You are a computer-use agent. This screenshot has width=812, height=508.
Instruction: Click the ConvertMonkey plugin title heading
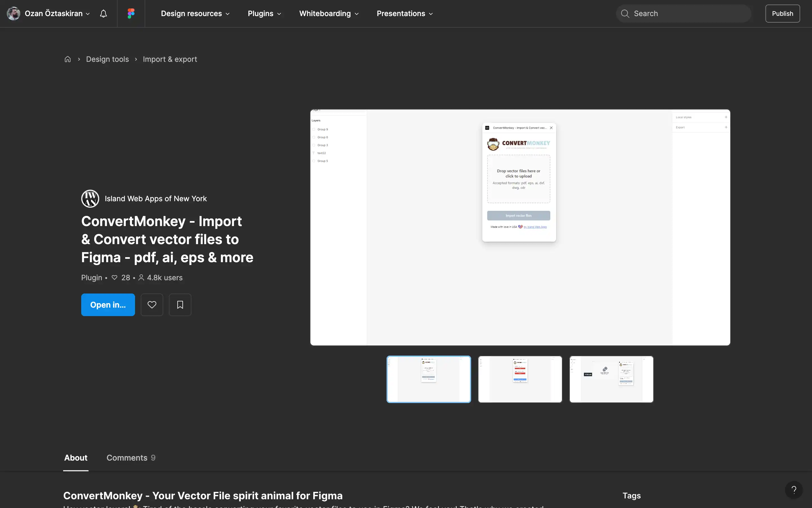[x=167, y=239]
